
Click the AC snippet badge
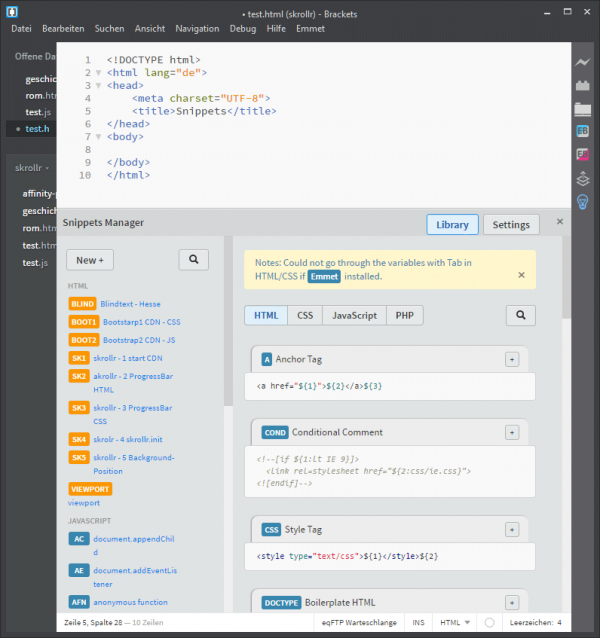tap(79, 539)
